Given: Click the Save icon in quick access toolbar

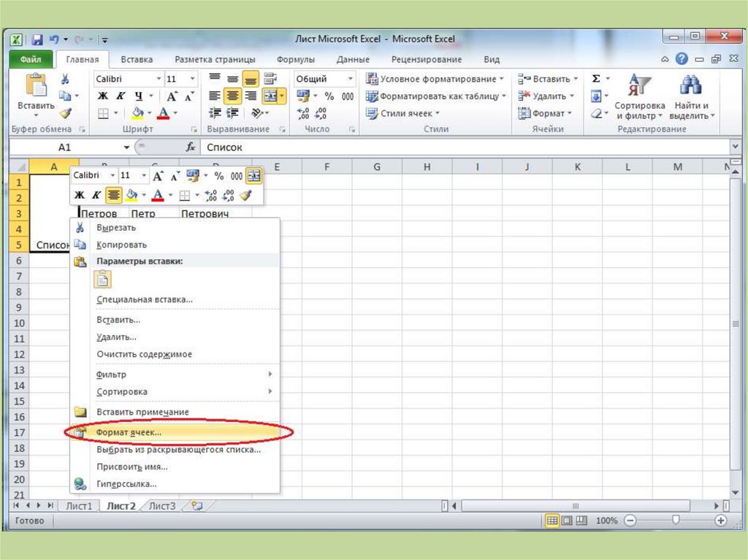Looking at the screenshot, I should click(36, 39).
